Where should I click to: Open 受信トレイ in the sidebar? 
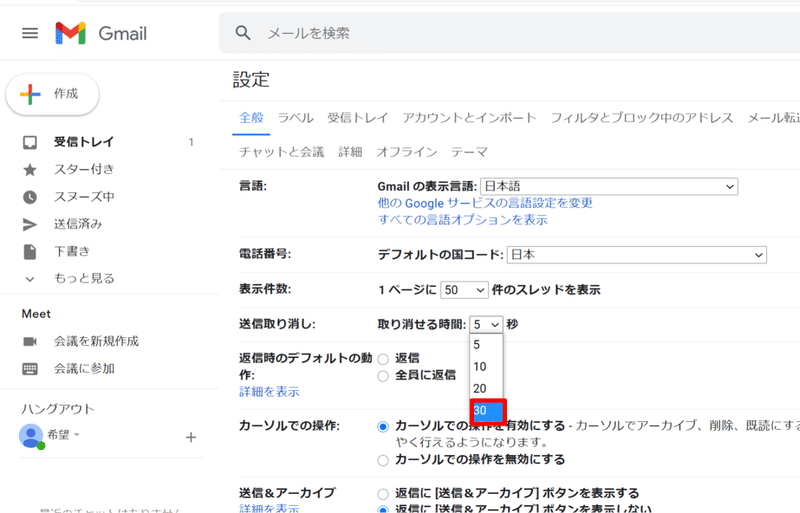pyautogui.click(x=84, y=142)
